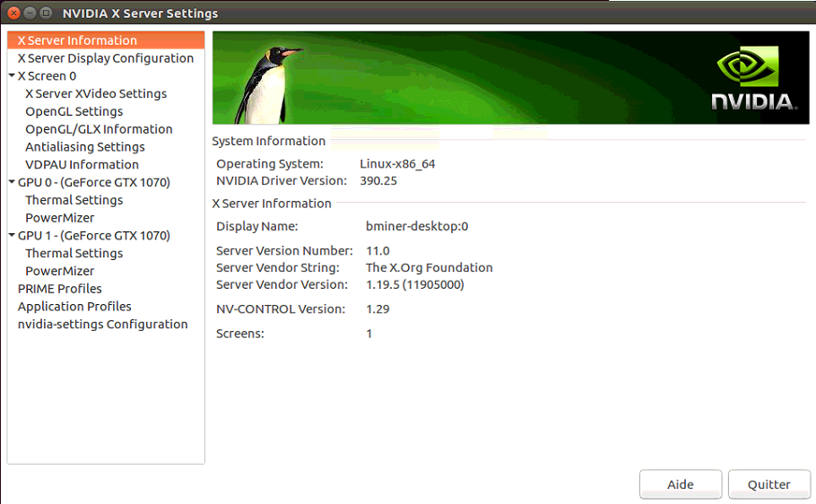Viewport: 816px width, 504px height.
Task: Maximize the NVIDIA X Server Settings window
Action: pos(46,13)
